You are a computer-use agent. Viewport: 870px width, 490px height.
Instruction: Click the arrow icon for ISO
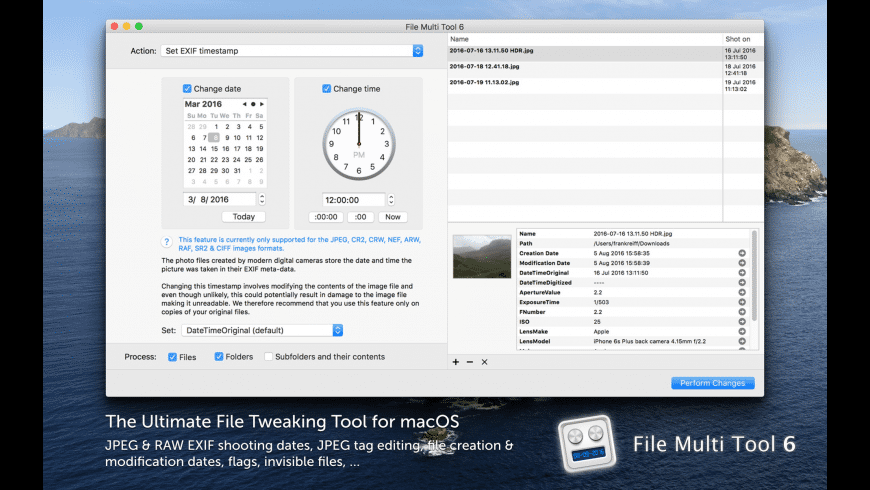point(742,322)
